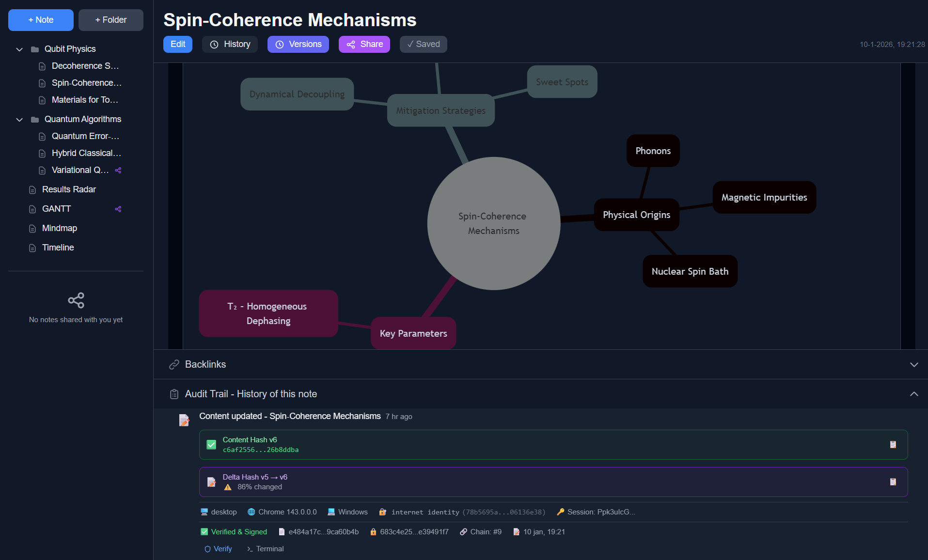
Task: Collapse the Qubit Physics folder
Action: click(19, 48)
